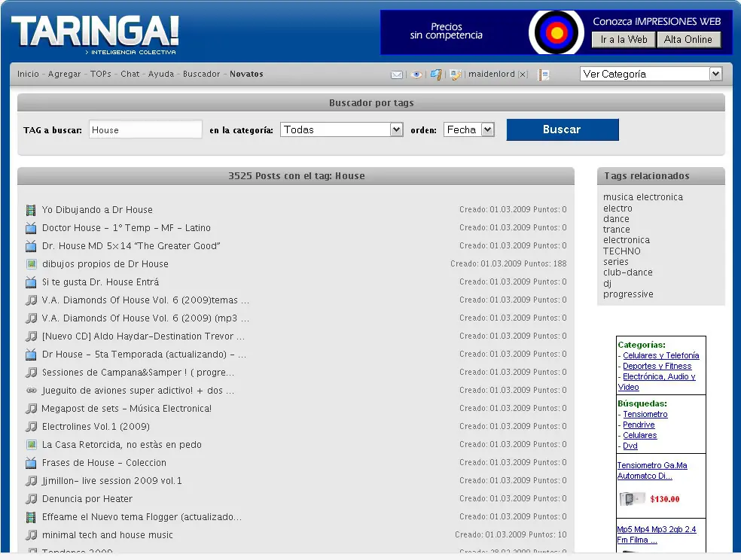
Task: Click the TARINGA! logo
Action: coord(95,34)
